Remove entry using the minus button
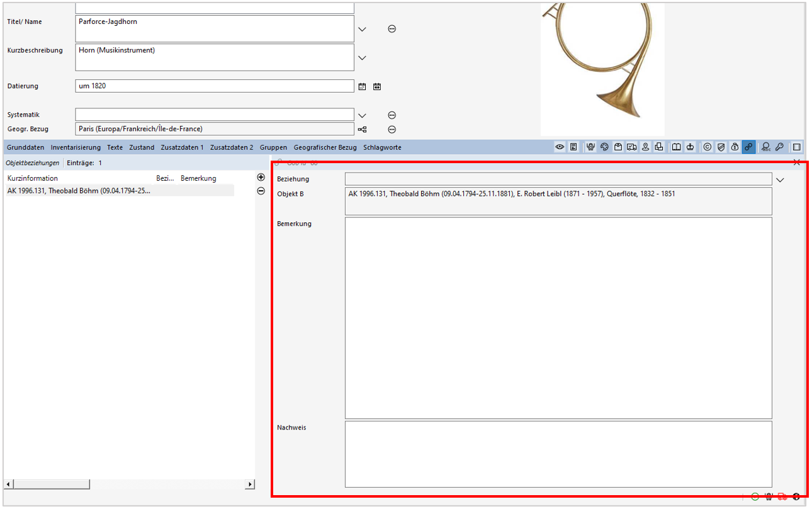Viewport: 812px width, 509px height. [261, 191]
